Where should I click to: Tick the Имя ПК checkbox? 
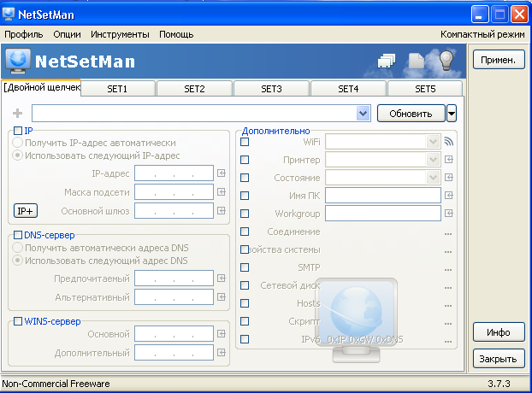coord(245,196)
